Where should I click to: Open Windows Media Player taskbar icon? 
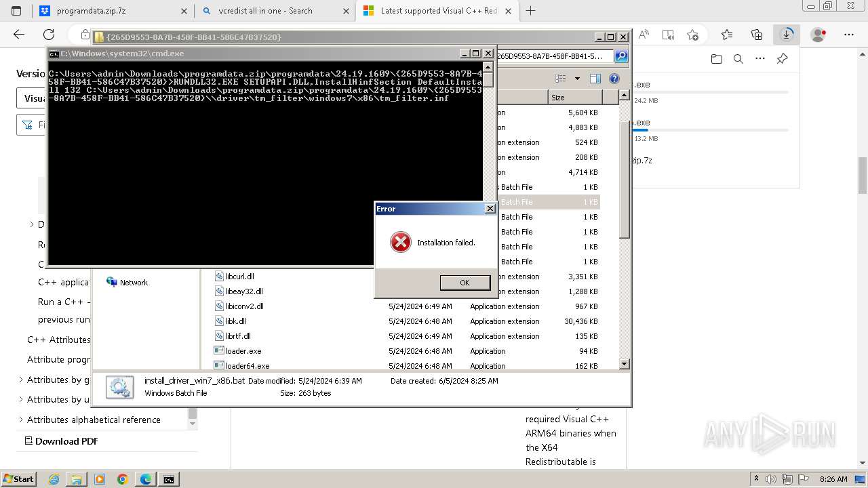tap(100, 479)
